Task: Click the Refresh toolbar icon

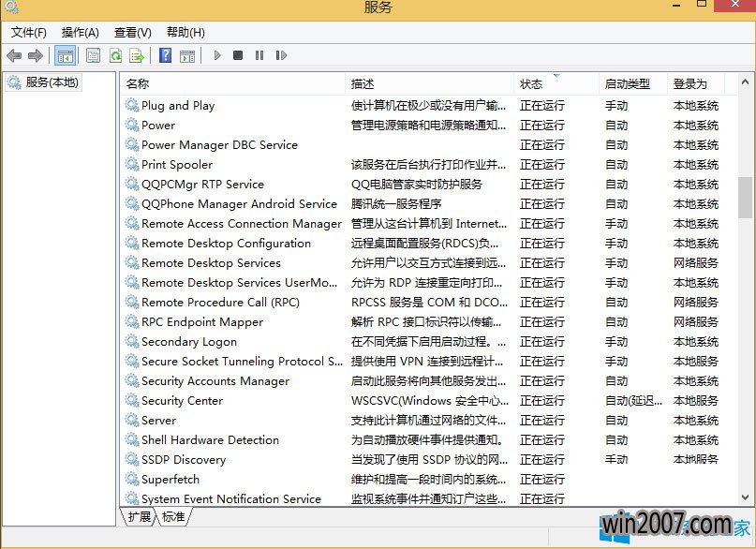Action: click(116, 56)
